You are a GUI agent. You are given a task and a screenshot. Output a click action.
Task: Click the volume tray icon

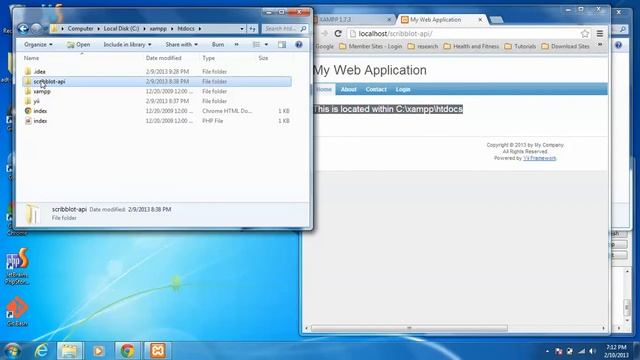tap(592, 351)
